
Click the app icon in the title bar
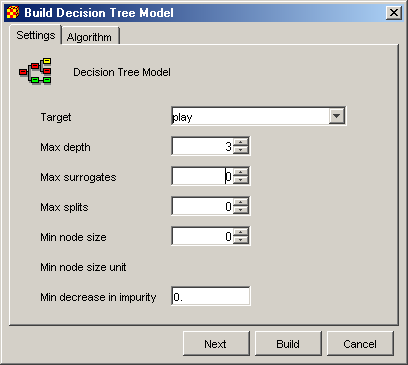(x=13, y=13)
